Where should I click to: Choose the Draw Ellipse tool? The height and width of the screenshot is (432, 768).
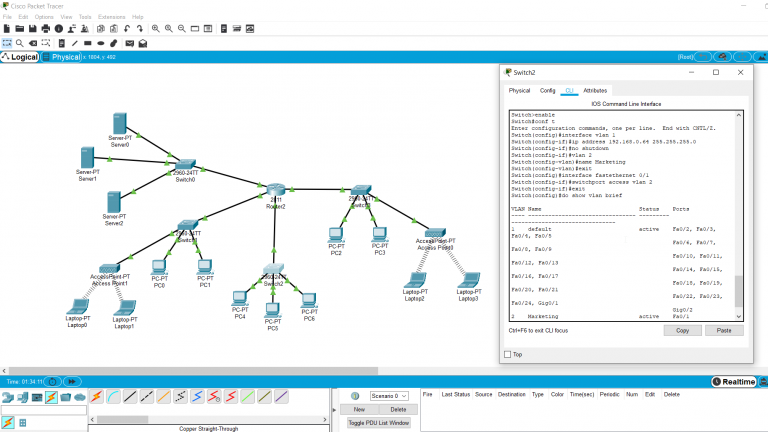click(x=101, y=44)
